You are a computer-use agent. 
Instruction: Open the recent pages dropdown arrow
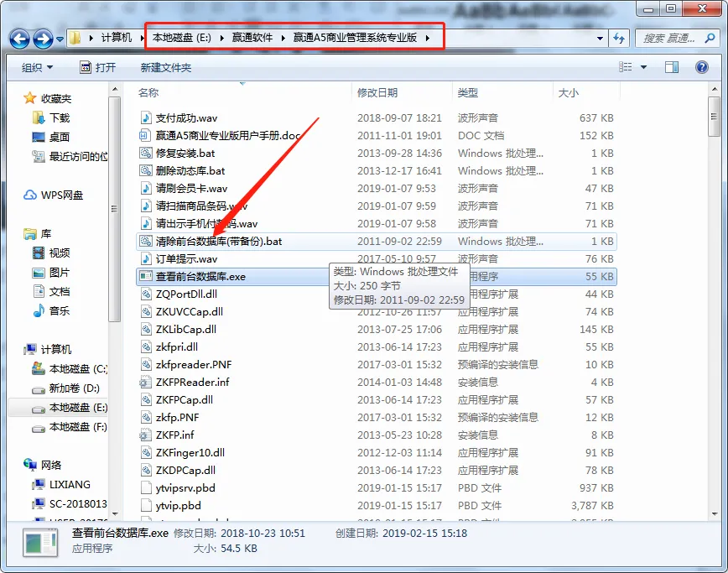pyautogui.click(x=60, y=39)
